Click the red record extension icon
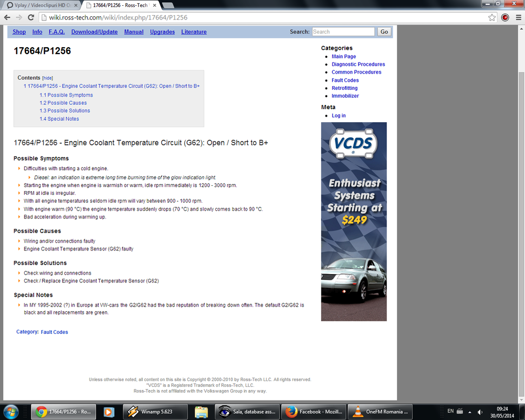 pyautogui.click(x=505, y=17)
